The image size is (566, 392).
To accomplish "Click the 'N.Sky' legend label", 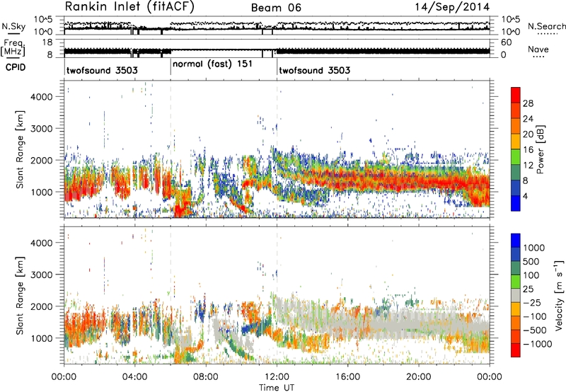I will (13, 26).
